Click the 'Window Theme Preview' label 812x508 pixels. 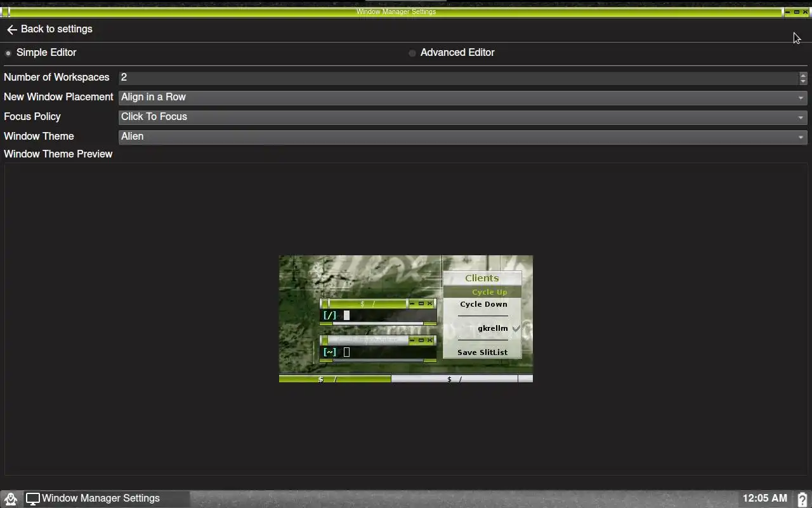click(58, 154)
